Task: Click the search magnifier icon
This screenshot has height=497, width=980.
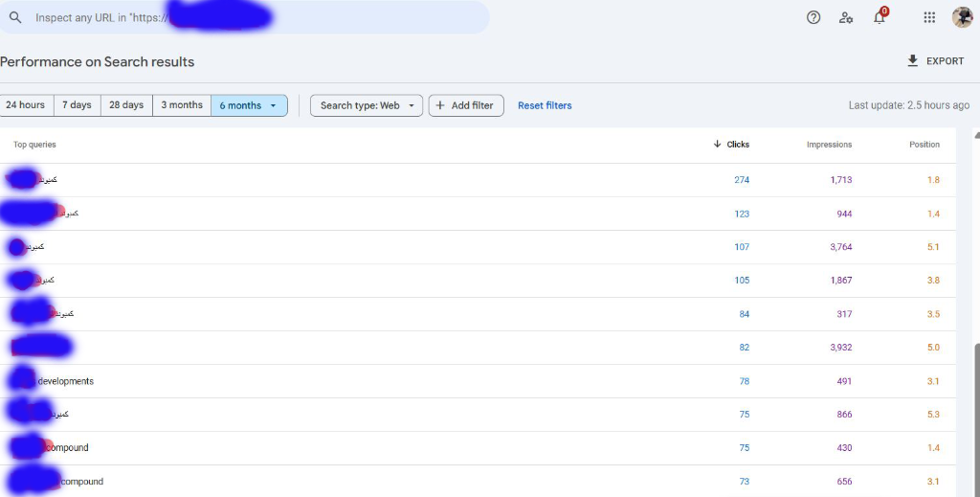Action: 15,17
